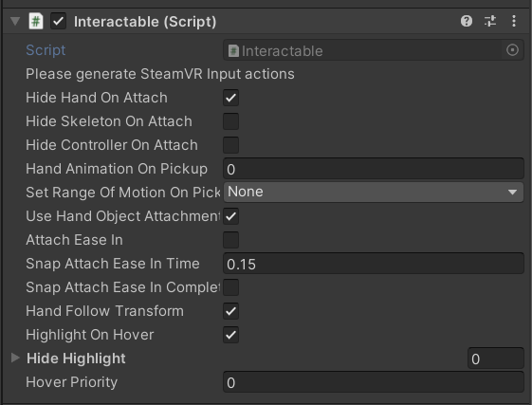The width and height of the screenshot is (532, 405).
Task: Enable Hide Skeleton On Attach
Action: tap(230, 121)
